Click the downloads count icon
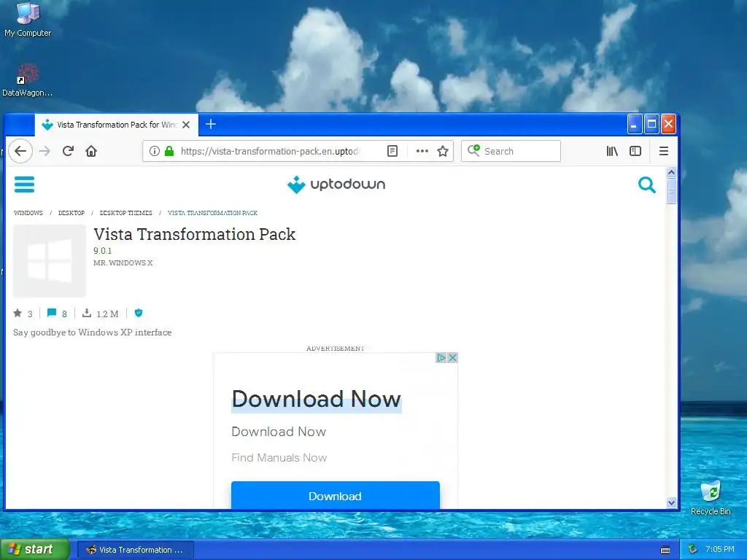 click(87, 313)
